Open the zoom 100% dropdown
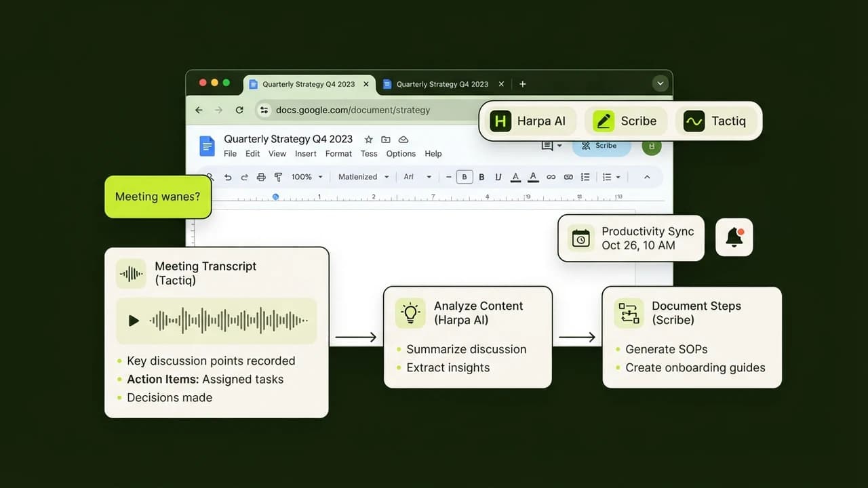This screenshot has height=488, width=868. (x=307, y=177)
